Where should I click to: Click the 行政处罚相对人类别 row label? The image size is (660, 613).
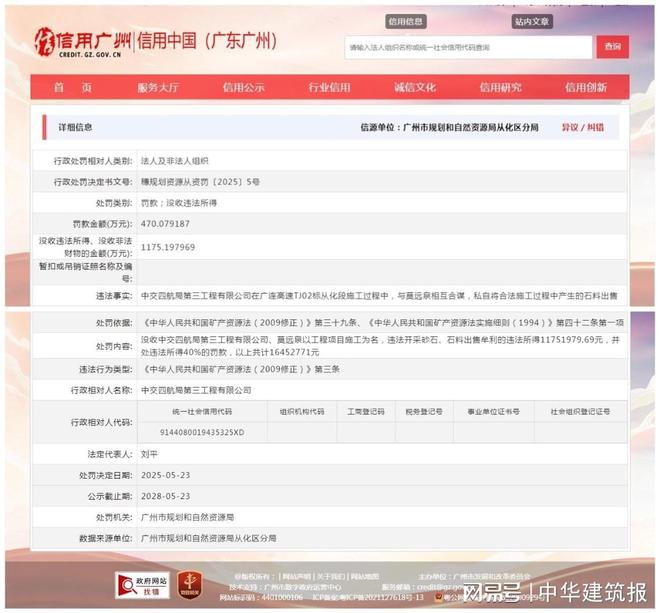(x=93, y=161)
